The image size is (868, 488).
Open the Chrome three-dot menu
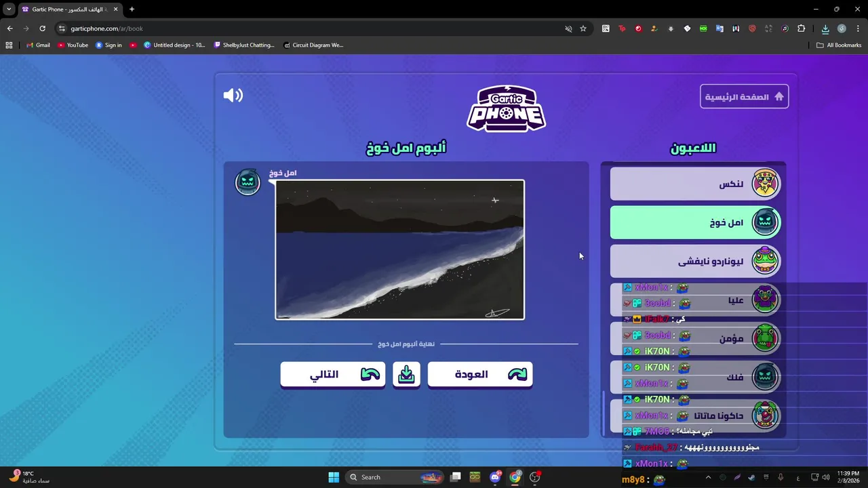click(858, 28)
